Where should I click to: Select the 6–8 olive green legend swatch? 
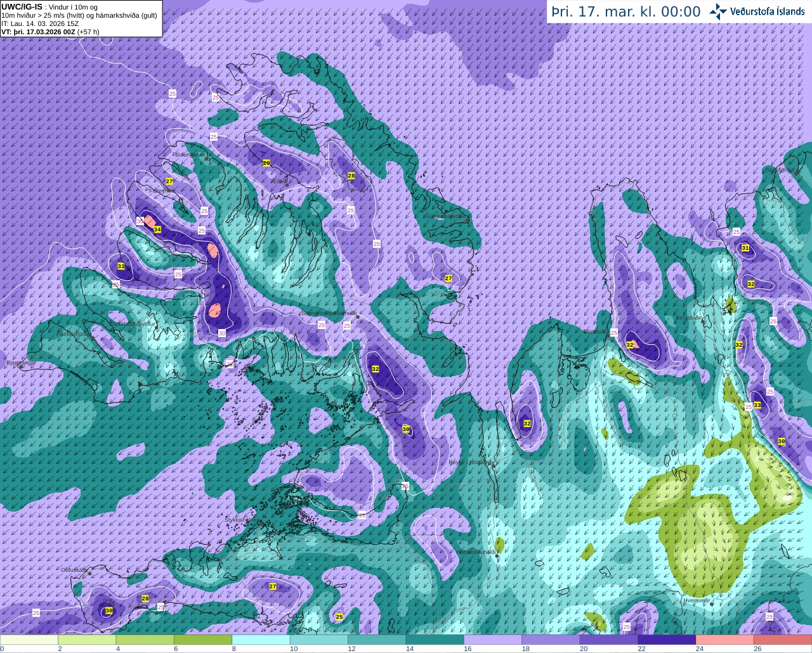click(203, 640)
